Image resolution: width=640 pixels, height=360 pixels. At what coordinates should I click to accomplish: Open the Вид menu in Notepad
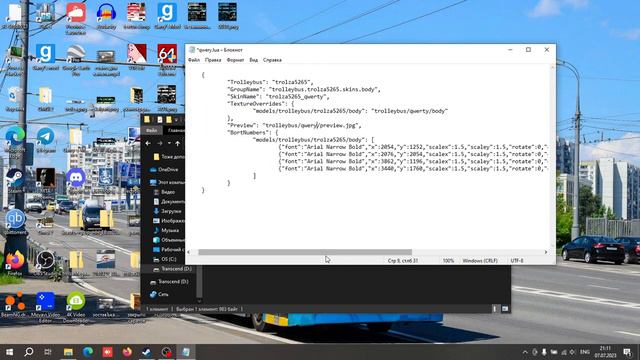point(253,60)
